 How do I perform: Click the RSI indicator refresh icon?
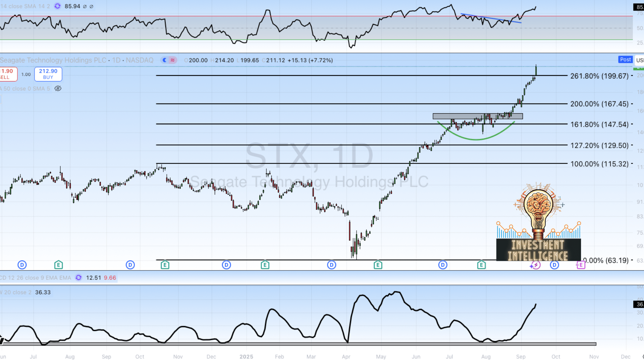click(x=57, y=6)
